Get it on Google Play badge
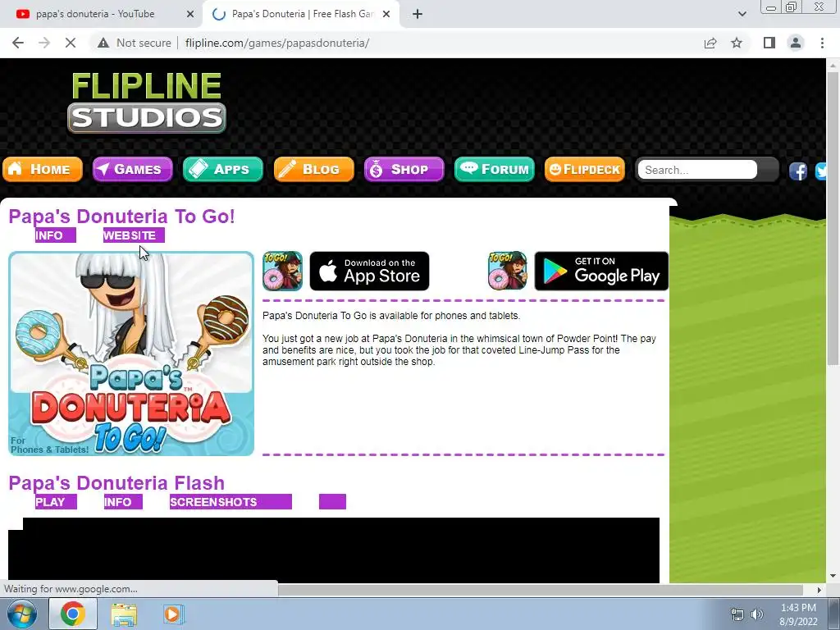 (601, 271)
